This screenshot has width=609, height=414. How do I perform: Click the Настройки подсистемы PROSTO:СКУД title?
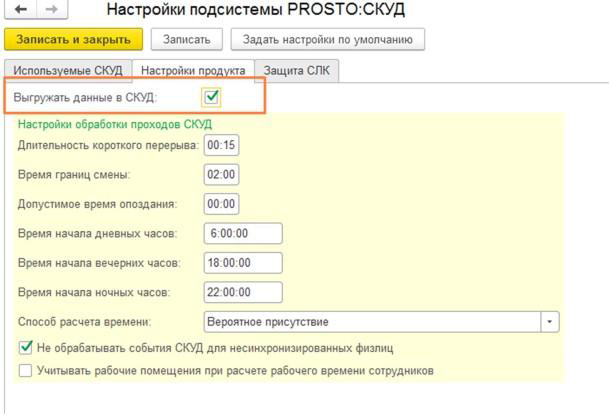[256, 9]
